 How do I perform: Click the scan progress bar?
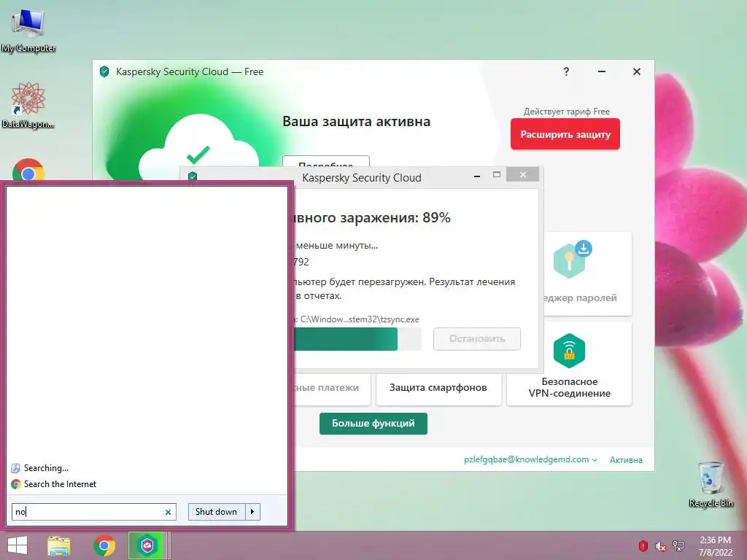point(357,339)
